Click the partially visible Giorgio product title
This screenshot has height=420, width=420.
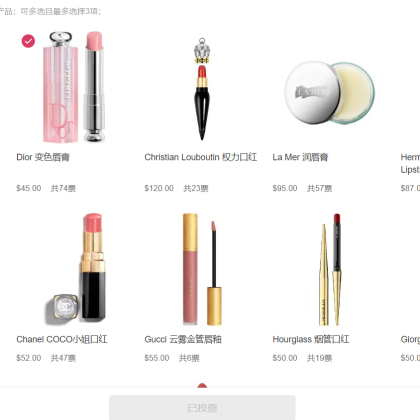pos(410,339)
